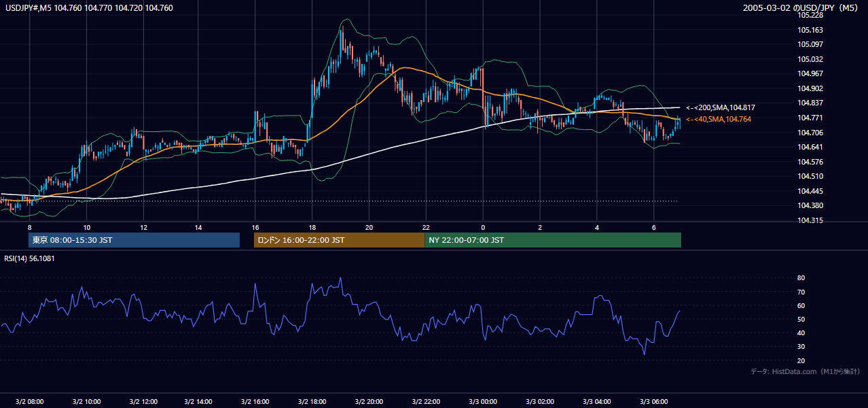Click the 200 SMA 104.817 label
The image size is (868, 408).
[x=721, y=107]
